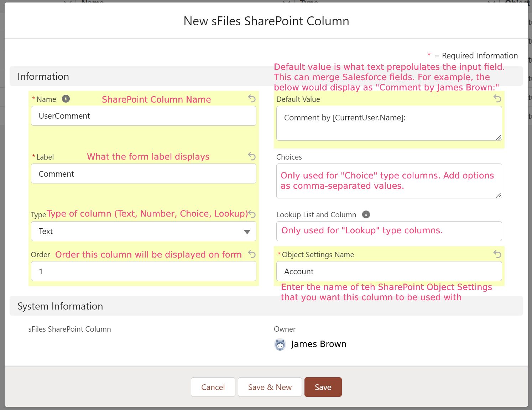Select the Object Settings Name field showing Account
532x410 pixels.
coord(389,271)
